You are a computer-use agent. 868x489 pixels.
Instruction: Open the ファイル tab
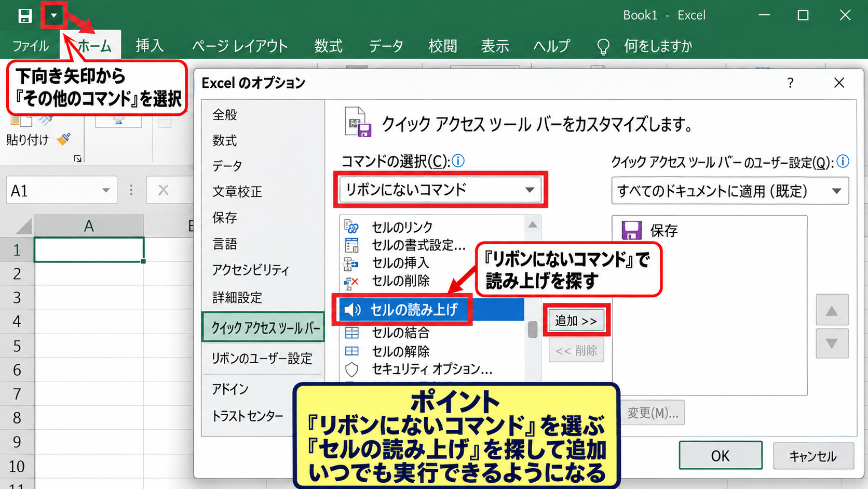click(31, 46)
